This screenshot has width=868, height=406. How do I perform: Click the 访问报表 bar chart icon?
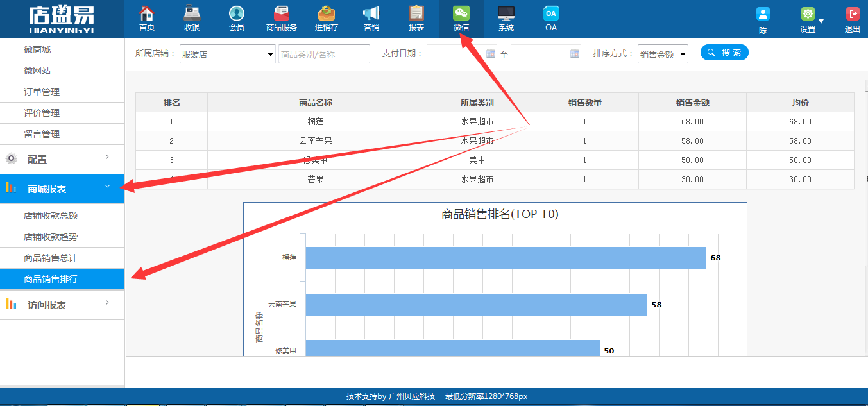(x=11, y=304)
